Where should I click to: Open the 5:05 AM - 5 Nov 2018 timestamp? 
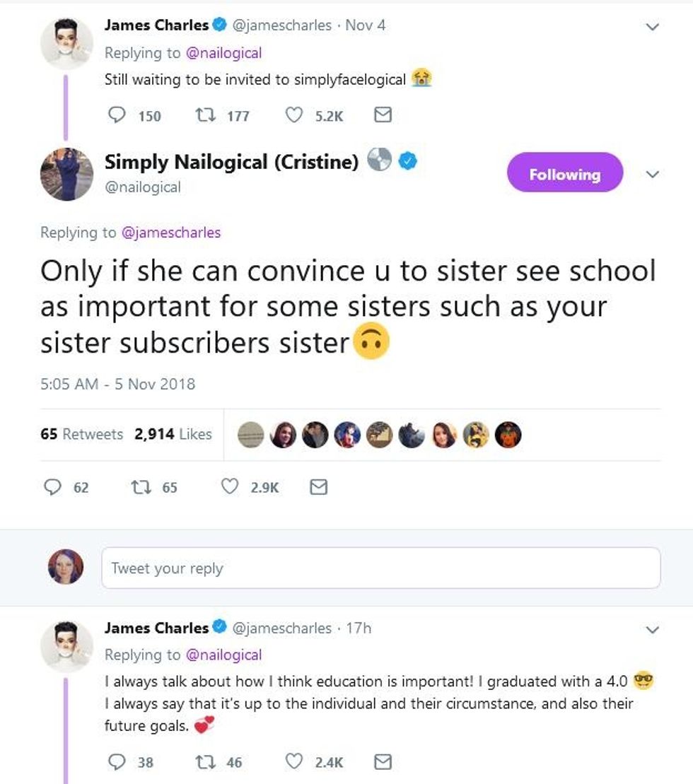117,384
